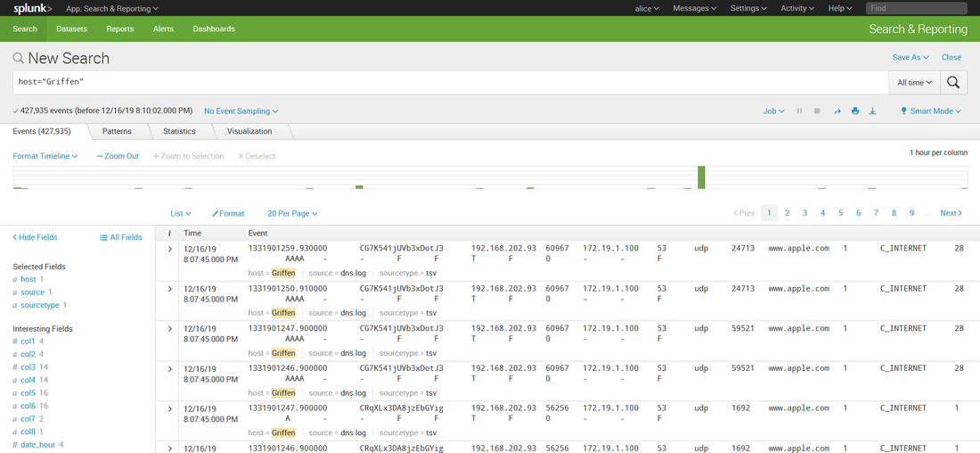Click Zoom Out on timeline
980x453 pixels.
pyautogui.click(x=118, y=156)
